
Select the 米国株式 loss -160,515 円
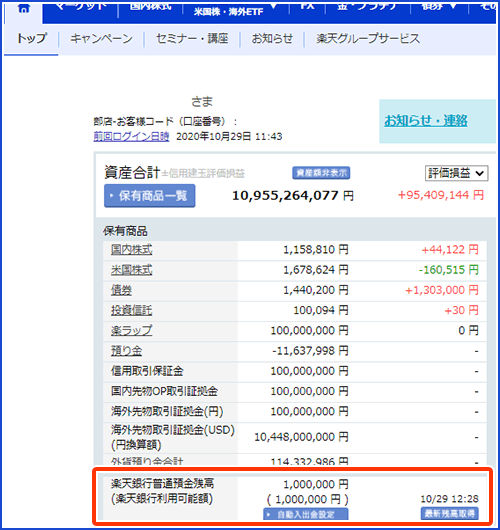449,270
